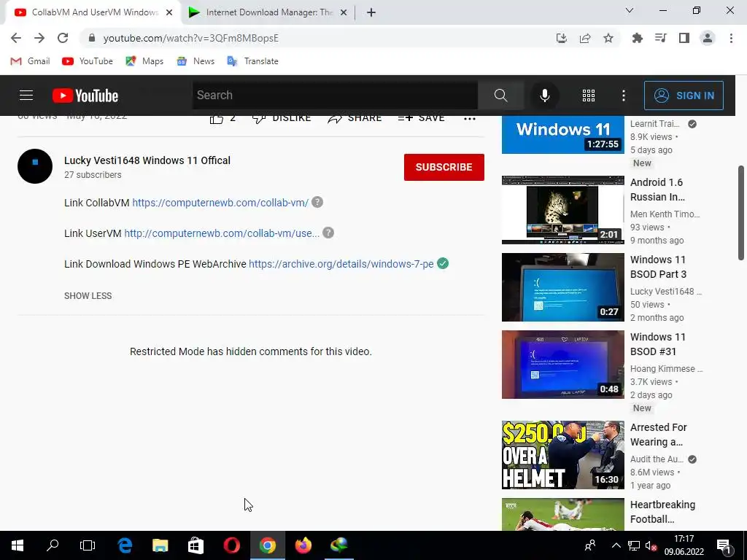Open the tab search chevron in title bar

coord(630,10)
